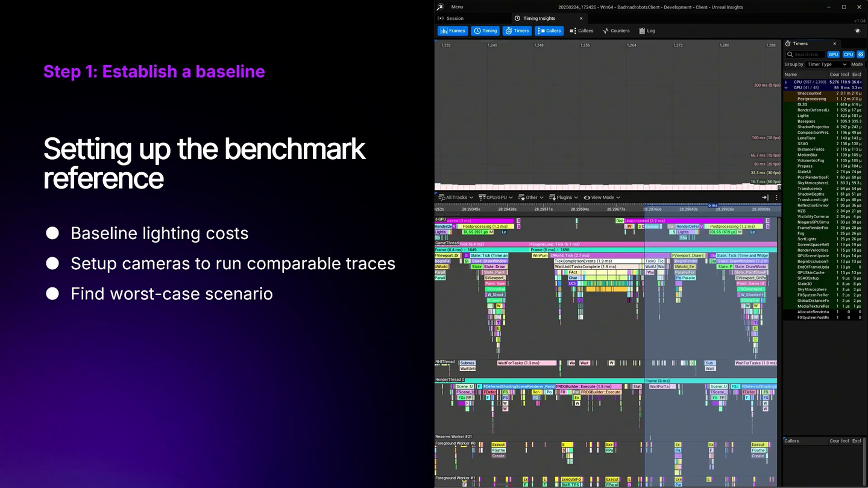The height and width of the screenshot is (488, 868).
Task: Toggle the Frames panel button
Action: pos(453,31)
